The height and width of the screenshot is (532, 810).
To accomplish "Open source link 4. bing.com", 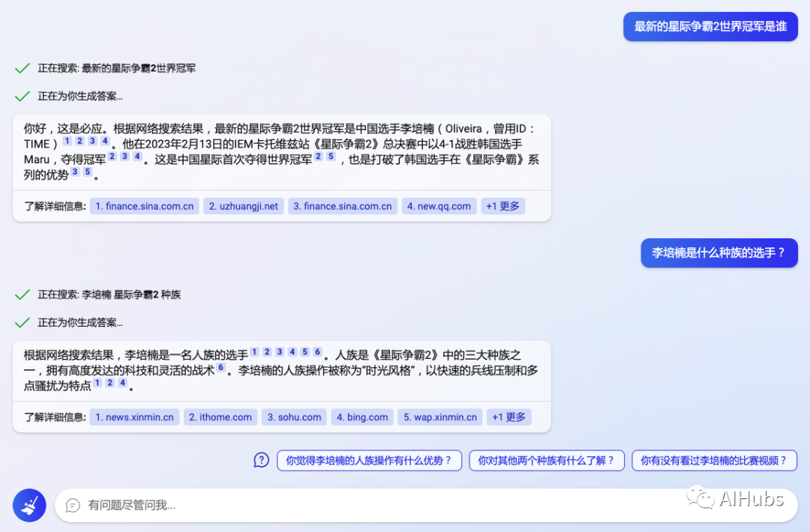I will [362, 417].
